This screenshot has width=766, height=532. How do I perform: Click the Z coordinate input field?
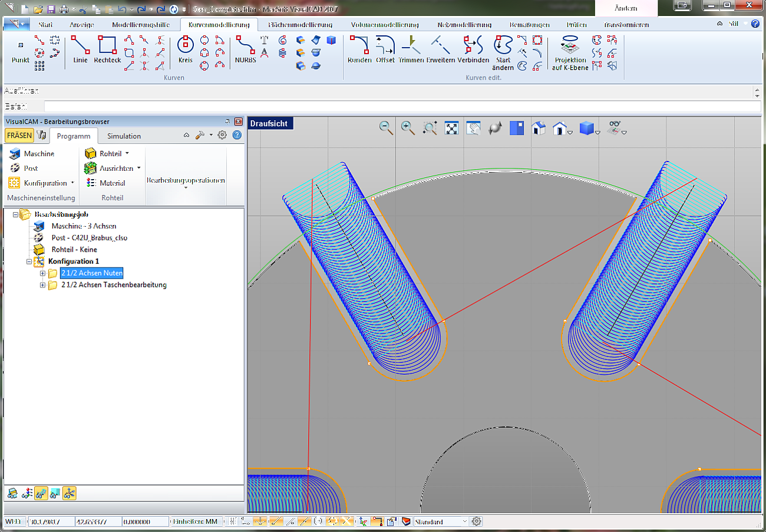(145, 521)
